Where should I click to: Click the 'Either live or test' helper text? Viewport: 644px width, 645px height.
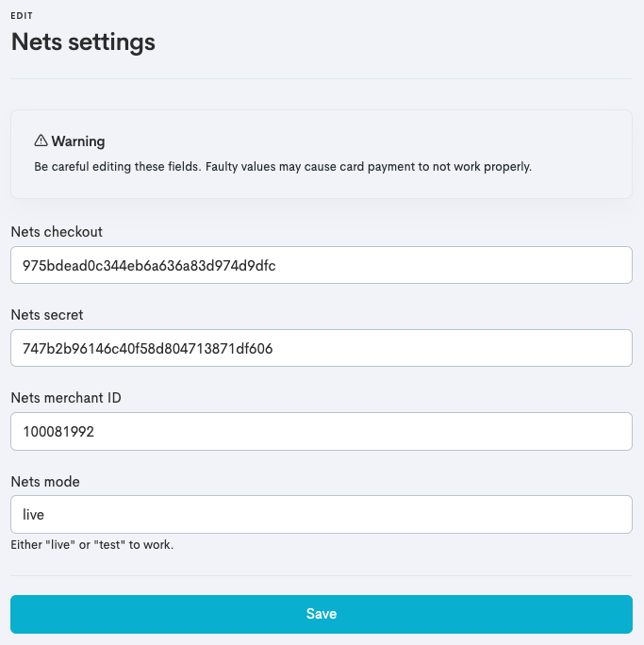[92, 545]
